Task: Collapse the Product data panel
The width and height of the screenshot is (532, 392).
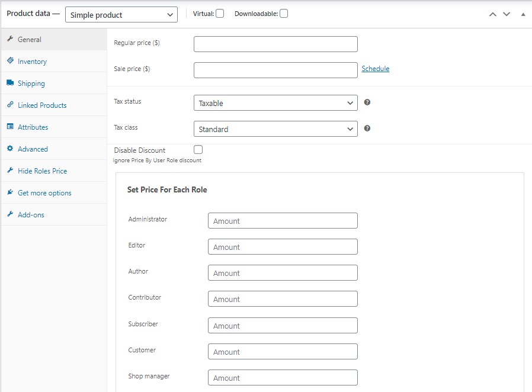Action: tap(523, 13)
